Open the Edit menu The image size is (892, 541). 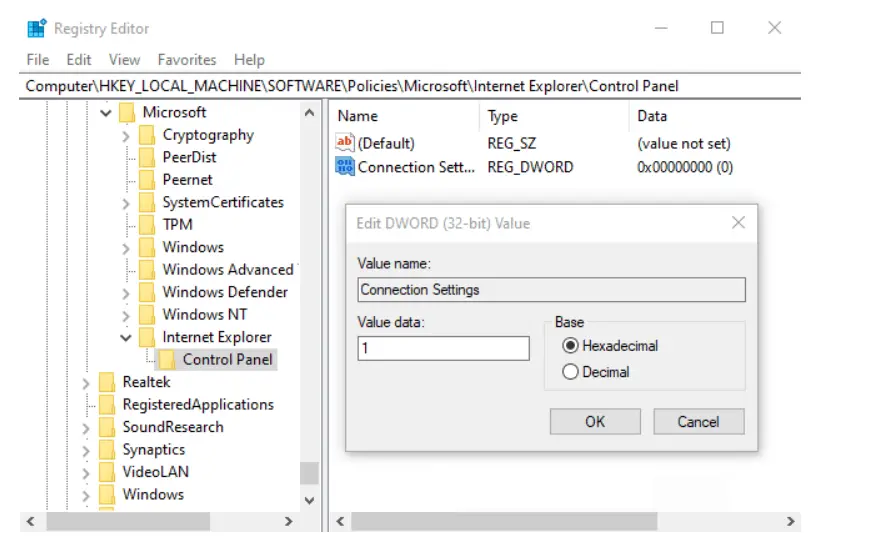(x=79, y=60)
